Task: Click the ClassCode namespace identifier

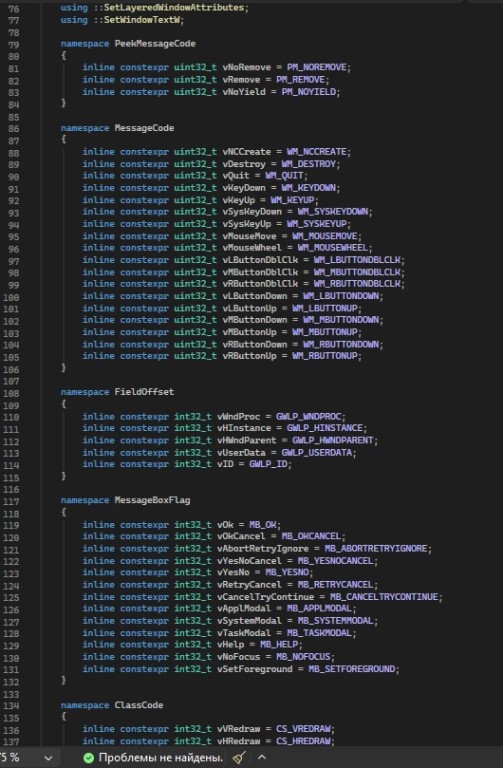Action: tap(139, 705)
